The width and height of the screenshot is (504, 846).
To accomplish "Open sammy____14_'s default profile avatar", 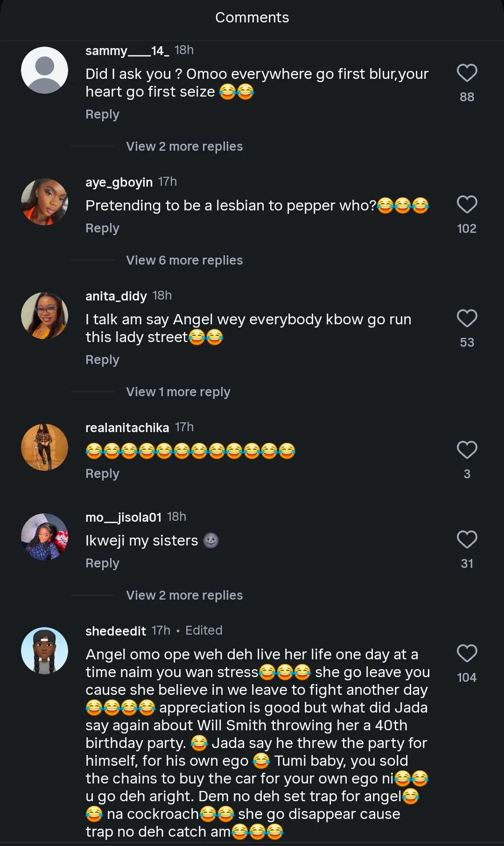I will tap(45, 70).
